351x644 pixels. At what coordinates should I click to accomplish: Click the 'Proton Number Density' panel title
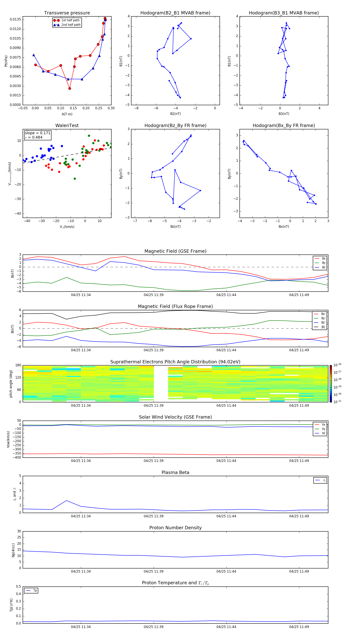[x=175, y=528]
